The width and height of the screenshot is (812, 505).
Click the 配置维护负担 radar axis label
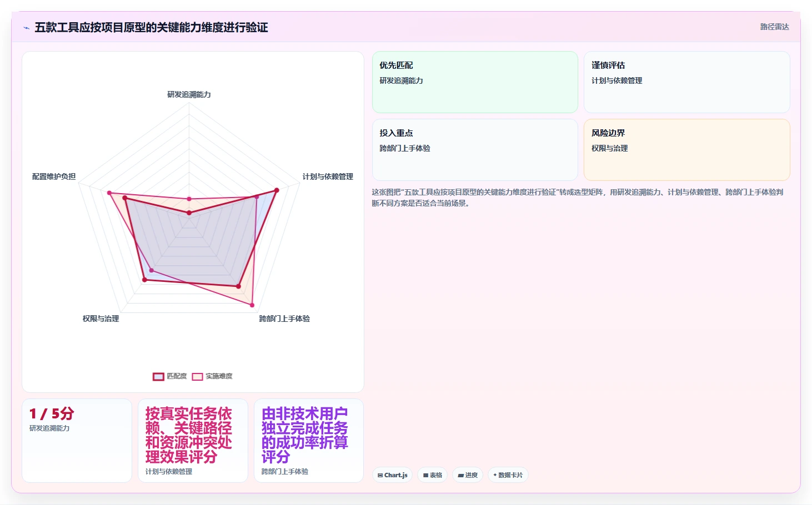tap(54, 176)
